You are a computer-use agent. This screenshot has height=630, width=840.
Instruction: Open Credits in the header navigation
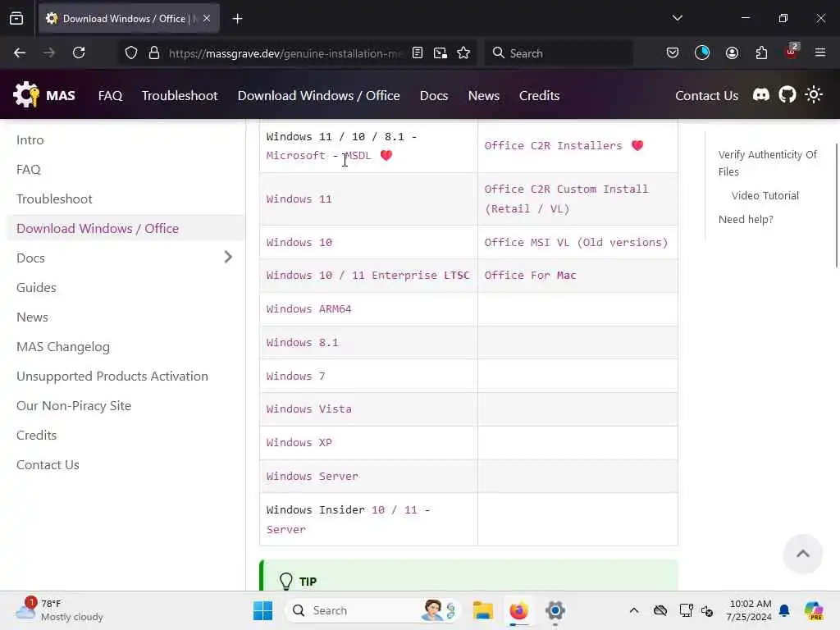click(539, 95)
